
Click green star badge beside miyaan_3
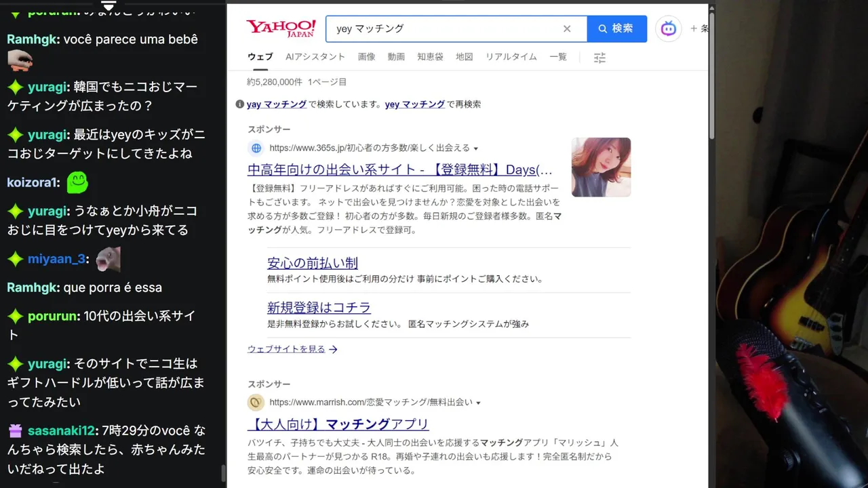[x=16, y=259]
